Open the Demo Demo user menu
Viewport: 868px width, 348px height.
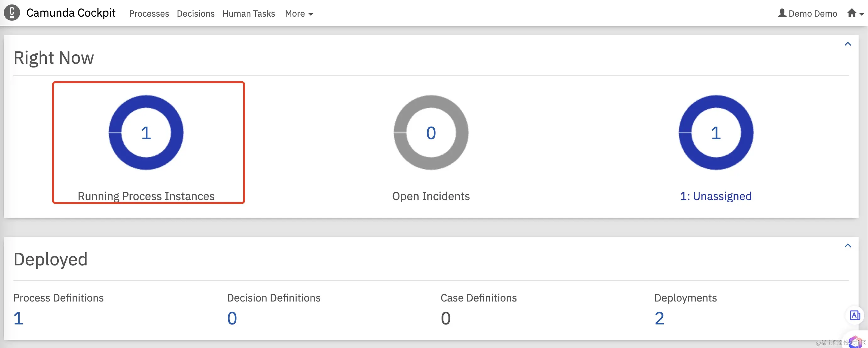807,14
